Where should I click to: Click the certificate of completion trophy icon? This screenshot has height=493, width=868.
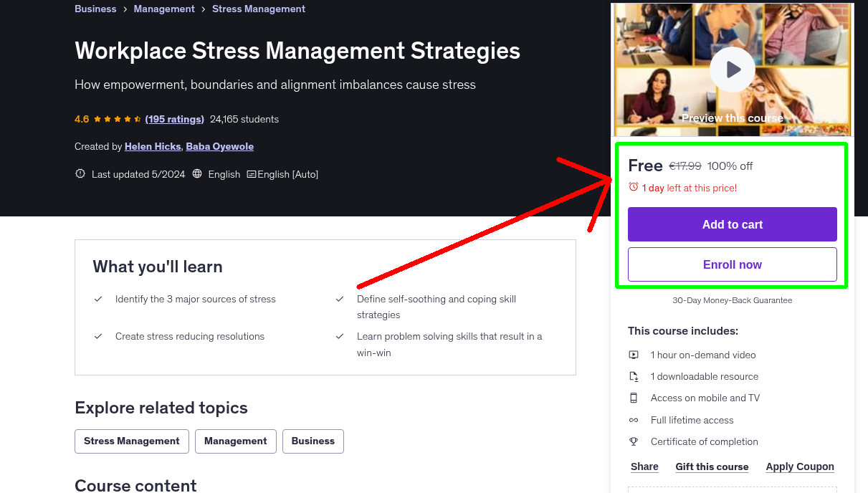pos(634,441)
